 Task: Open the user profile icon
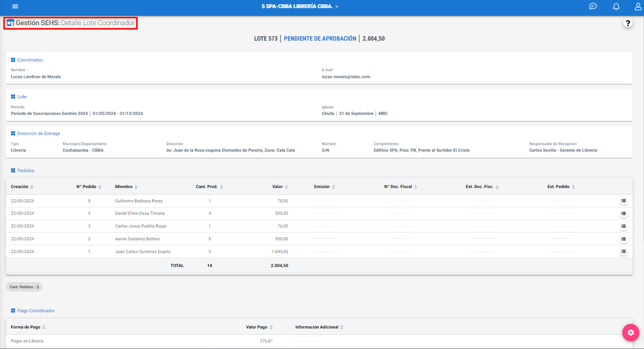[638, 6]
